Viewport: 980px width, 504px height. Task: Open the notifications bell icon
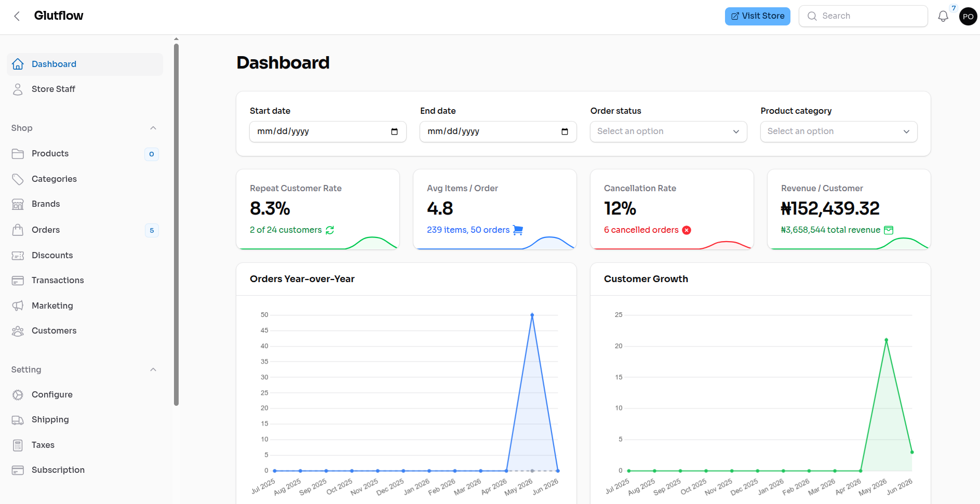tap(943, 16)
